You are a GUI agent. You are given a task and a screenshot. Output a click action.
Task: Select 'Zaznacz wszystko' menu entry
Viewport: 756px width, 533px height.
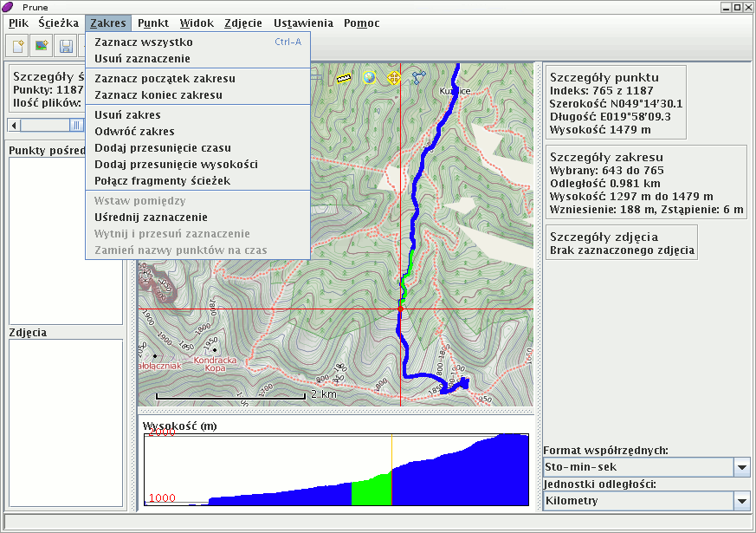coord(144,42)
